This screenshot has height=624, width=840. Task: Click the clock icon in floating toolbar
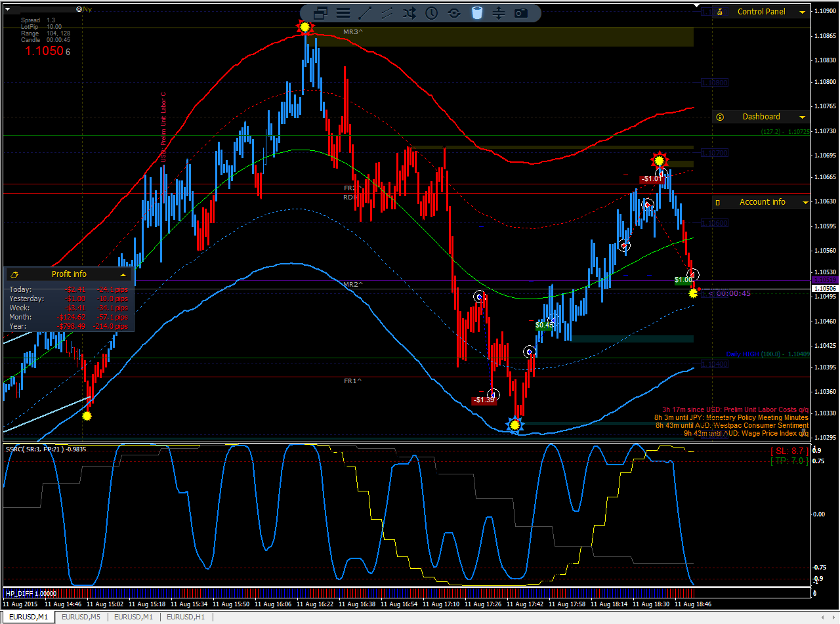432,12
